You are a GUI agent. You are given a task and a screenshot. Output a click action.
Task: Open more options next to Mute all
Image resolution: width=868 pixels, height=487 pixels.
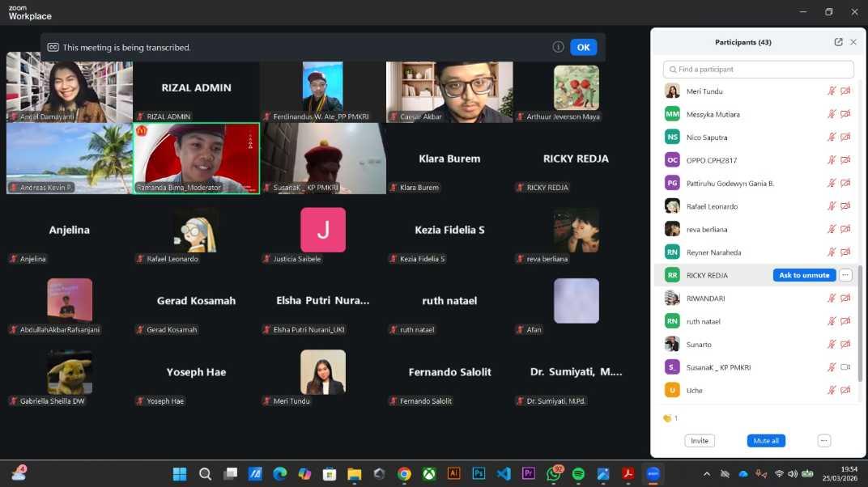[x=823, y=441]
